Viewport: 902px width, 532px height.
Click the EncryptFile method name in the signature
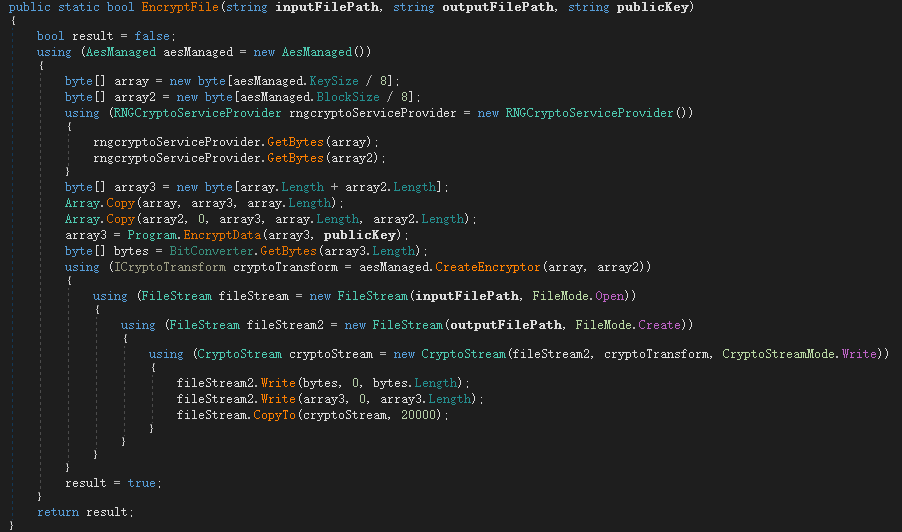tap(180, 7)
